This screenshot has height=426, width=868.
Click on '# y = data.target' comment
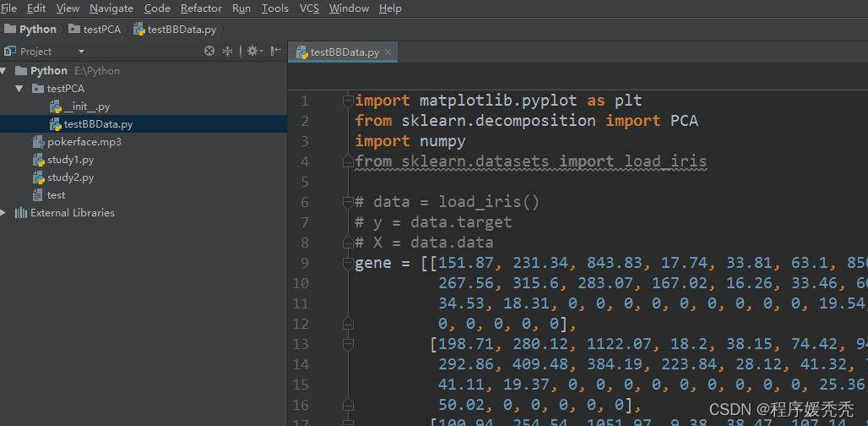(433, 222)
